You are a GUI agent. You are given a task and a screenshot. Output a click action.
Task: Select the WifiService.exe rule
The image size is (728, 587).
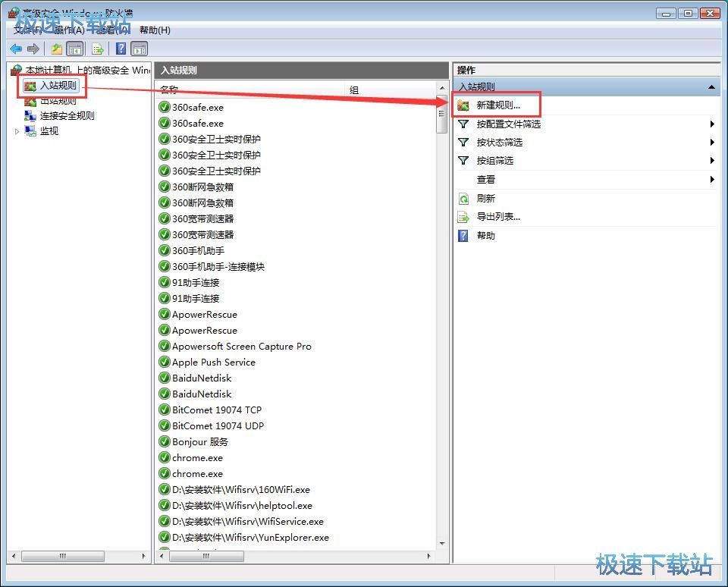[x=248, y=521]
